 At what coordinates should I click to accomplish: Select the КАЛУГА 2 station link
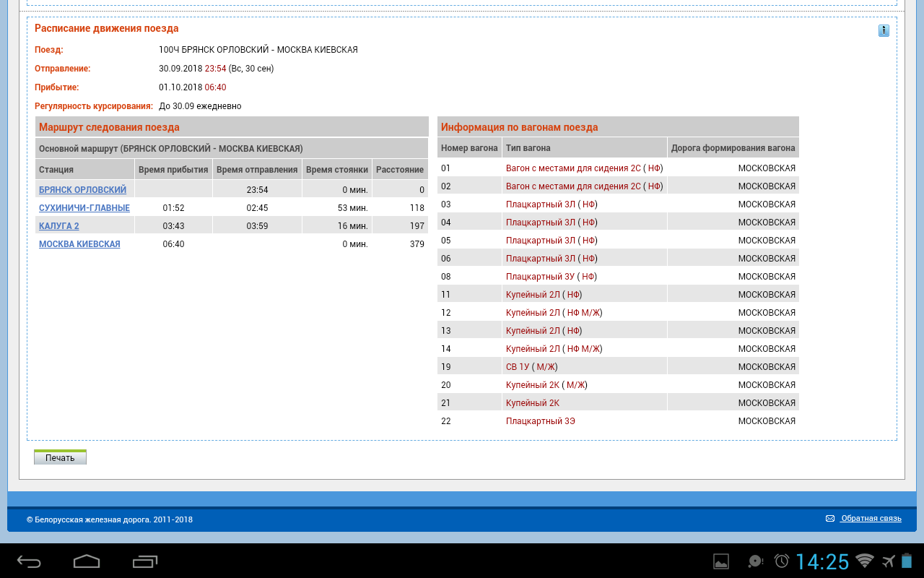point(59,226)
